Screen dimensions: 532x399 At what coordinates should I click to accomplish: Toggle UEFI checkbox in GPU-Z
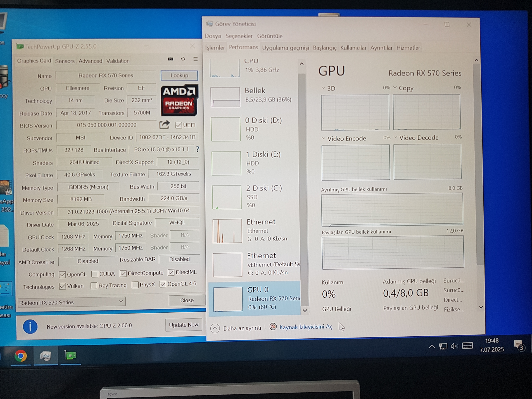click(178, 125)
